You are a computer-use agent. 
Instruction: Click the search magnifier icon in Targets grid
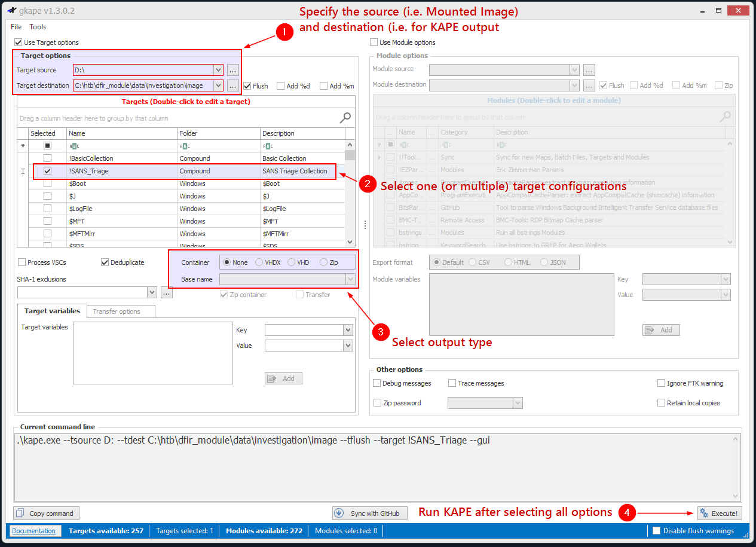click(345, 118)
